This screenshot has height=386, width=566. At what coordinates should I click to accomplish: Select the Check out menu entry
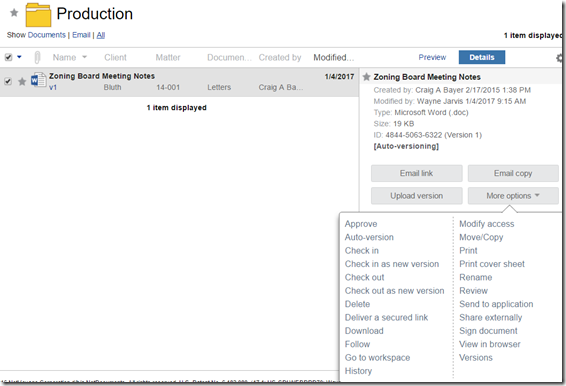click(x=364, y=277)
